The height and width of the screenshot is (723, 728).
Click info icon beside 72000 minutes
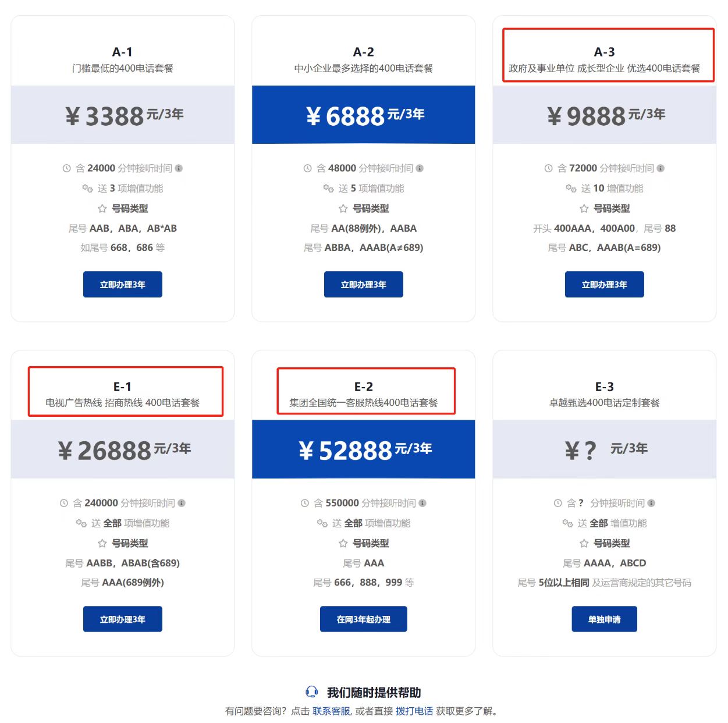tap(660, 168)
